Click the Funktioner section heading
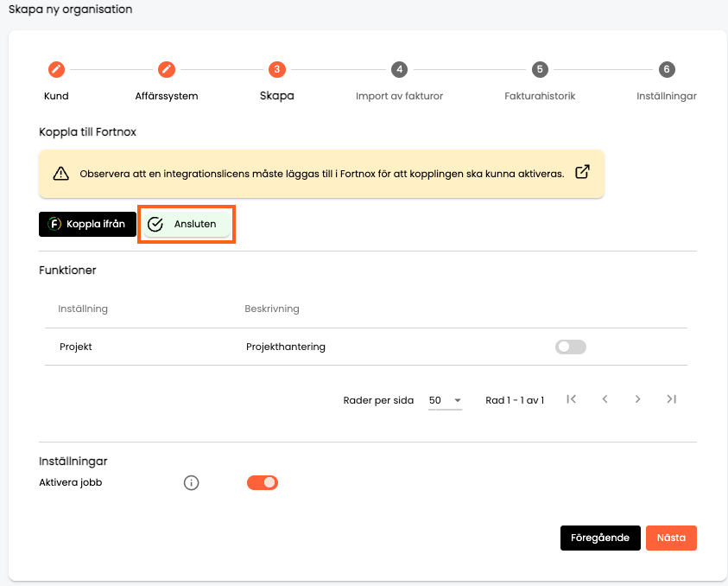 click(67, 271)
